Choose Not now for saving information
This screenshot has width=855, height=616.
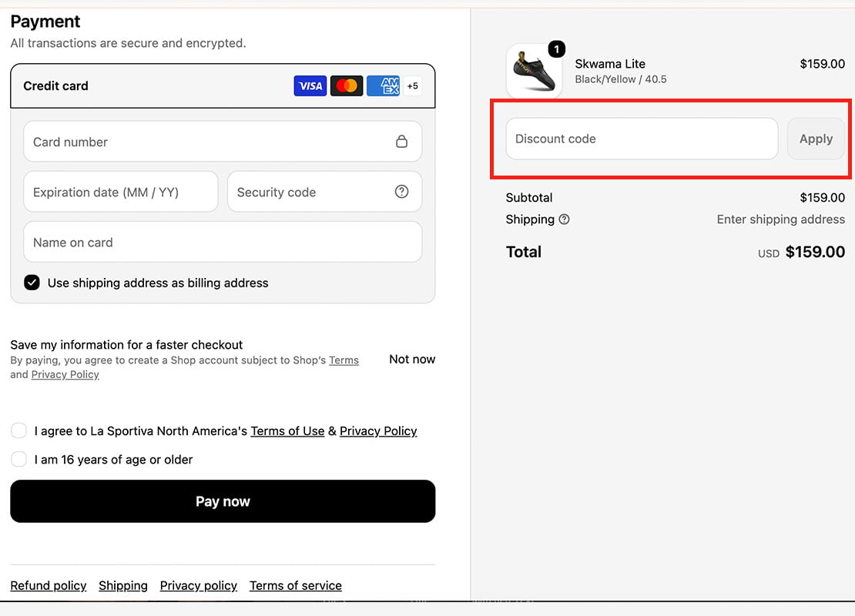click(x=412, y=360)
